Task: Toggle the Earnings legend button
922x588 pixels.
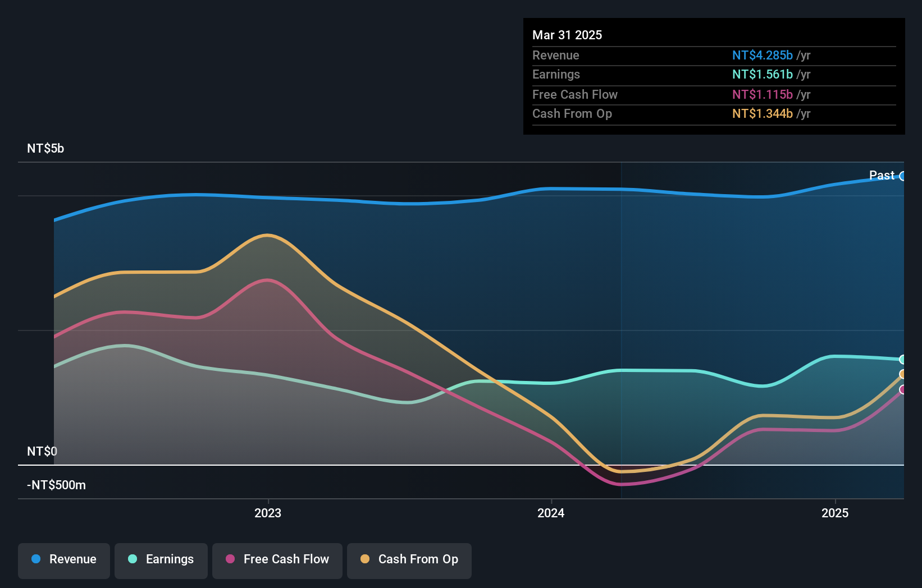Action: click(161, 560)
